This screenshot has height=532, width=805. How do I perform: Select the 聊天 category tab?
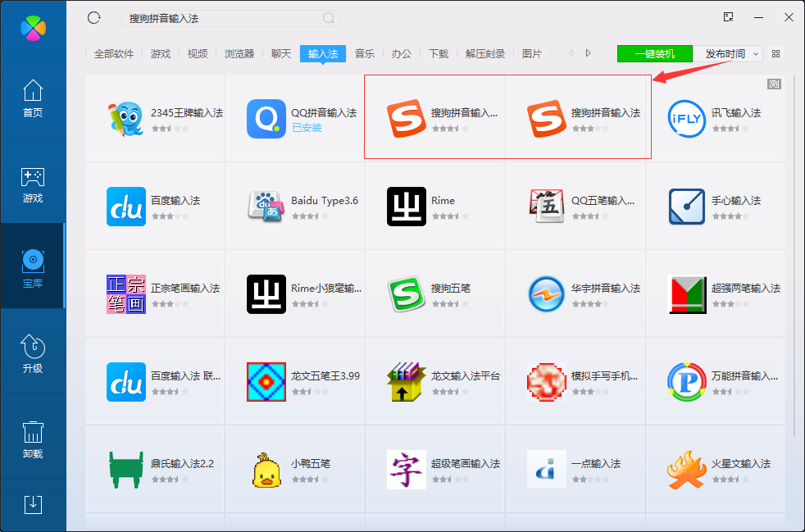click(x=281, y=53)
